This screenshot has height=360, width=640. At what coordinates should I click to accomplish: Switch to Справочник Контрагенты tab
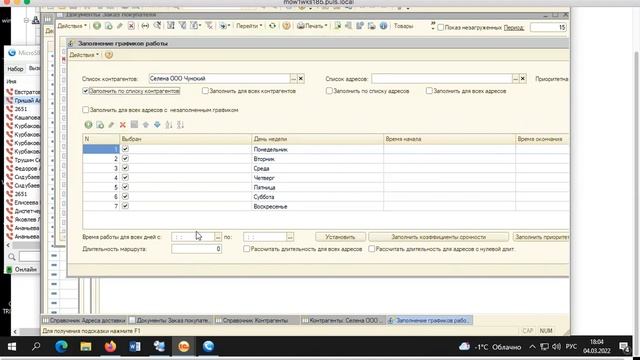point(256,320)
